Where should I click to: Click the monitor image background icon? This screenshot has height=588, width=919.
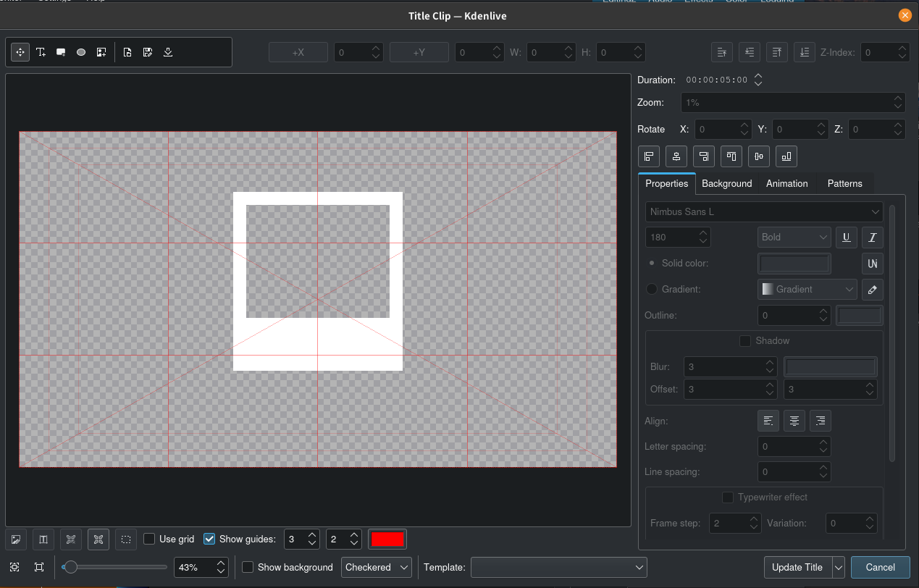(x=16, y=539)
